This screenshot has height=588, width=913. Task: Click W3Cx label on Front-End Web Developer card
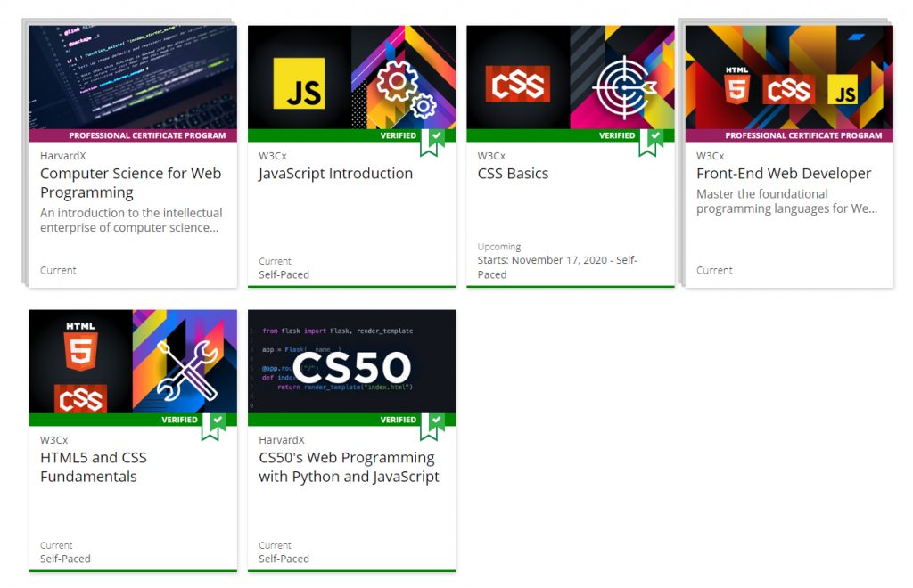coord(711,156)
